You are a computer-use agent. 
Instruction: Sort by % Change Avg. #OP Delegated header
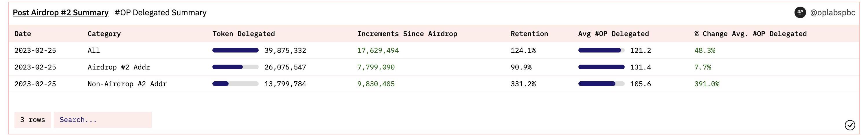pyautogui.click(x=751, y=33)
